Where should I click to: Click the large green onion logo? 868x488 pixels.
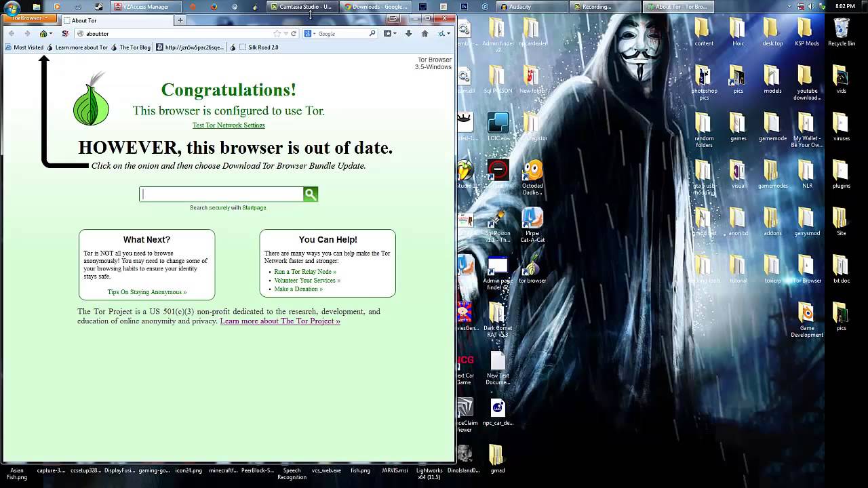coord(91,99)
